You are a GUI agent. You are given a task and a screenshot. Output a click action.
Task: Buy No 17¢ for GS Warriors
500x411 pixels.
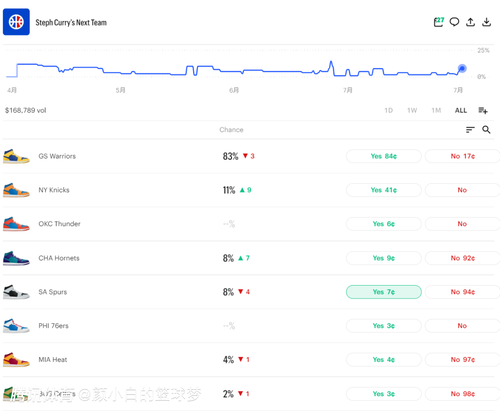(x=463, y=156)
